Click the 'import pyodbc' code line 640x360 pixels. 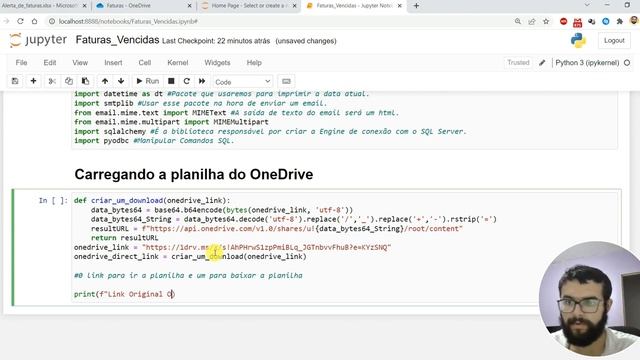[154, 141]
